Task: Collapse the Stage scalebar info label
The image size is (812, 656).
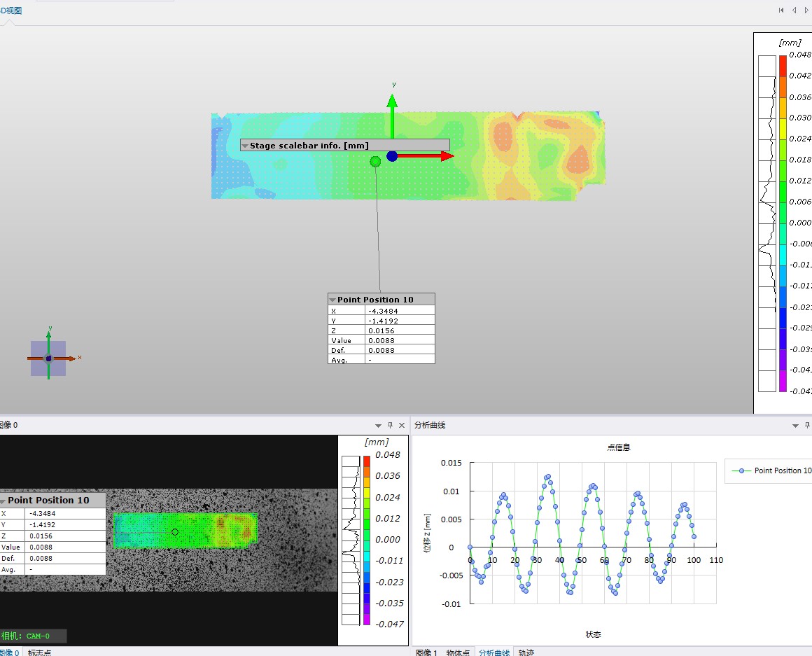Action: pos(245,146)
